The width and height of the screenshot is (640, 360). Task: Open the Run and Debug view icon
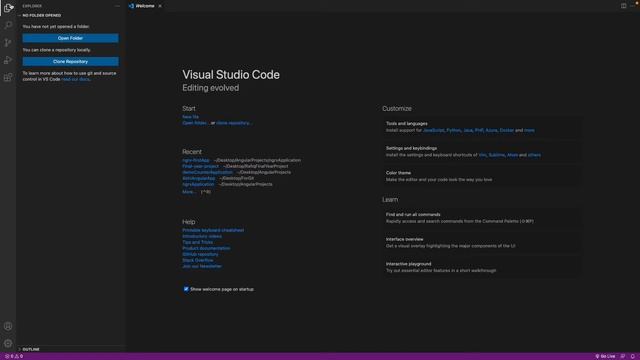pyautogui.click(x=8, y=60)
